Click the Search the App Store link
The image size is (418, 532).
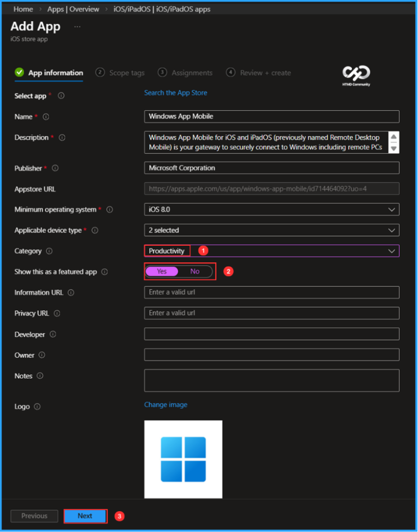pos(175,92)
